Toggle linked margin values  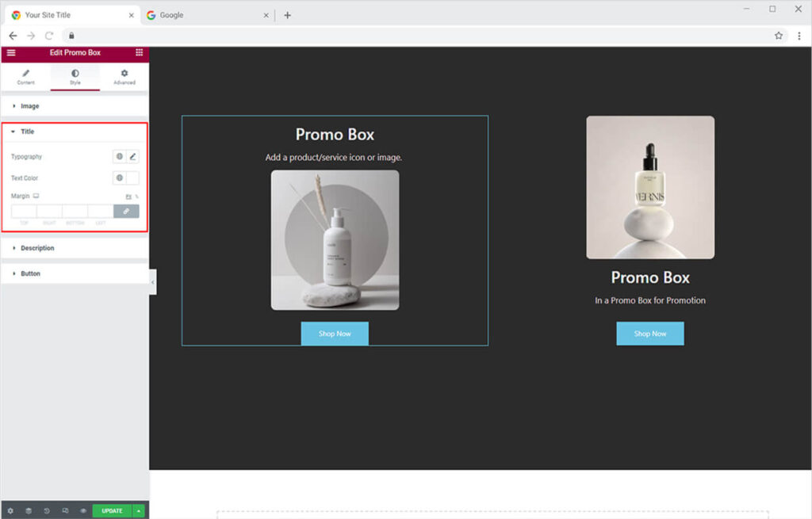point(126,212)
